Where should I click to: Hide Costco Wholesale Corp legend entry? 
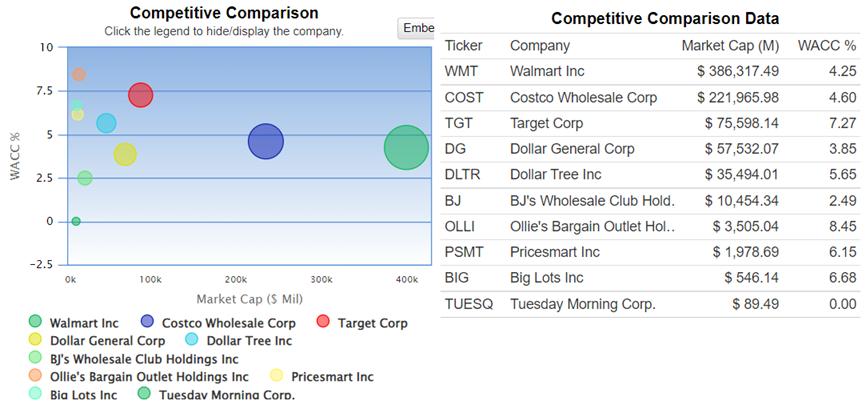(148, 322)
